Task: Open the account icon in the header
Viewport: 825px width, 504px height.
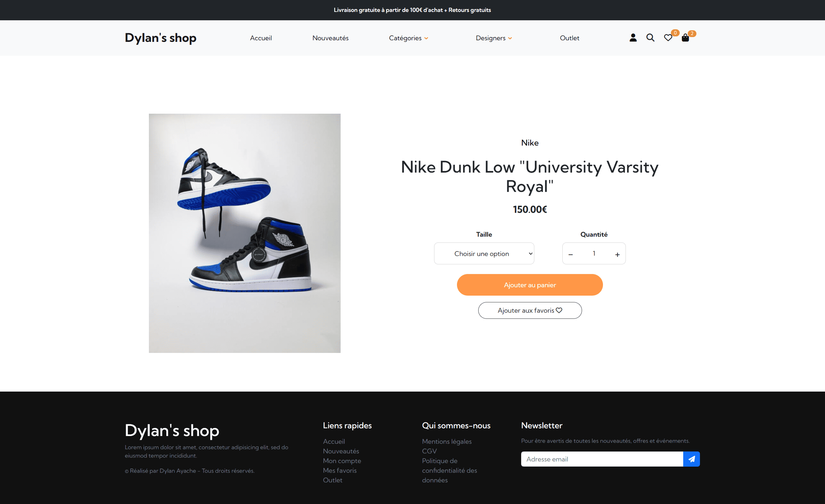Action: (x=633, y=38)
